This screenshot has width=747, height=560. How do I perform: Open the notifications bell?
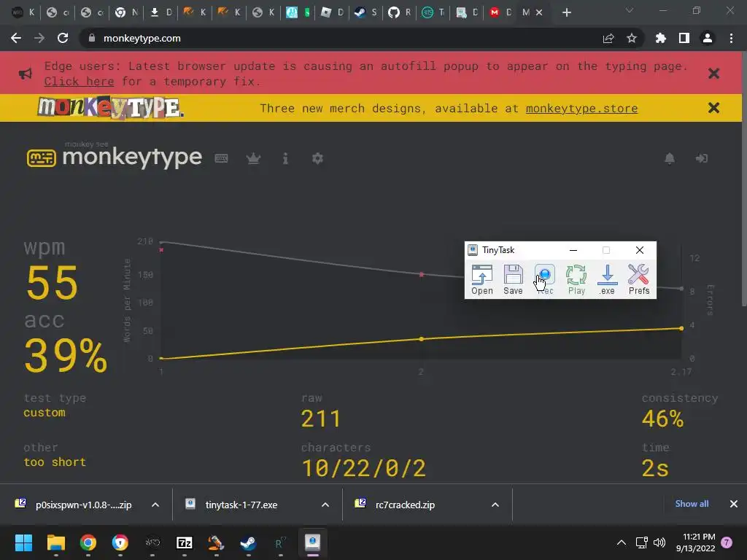coord(670,158)
